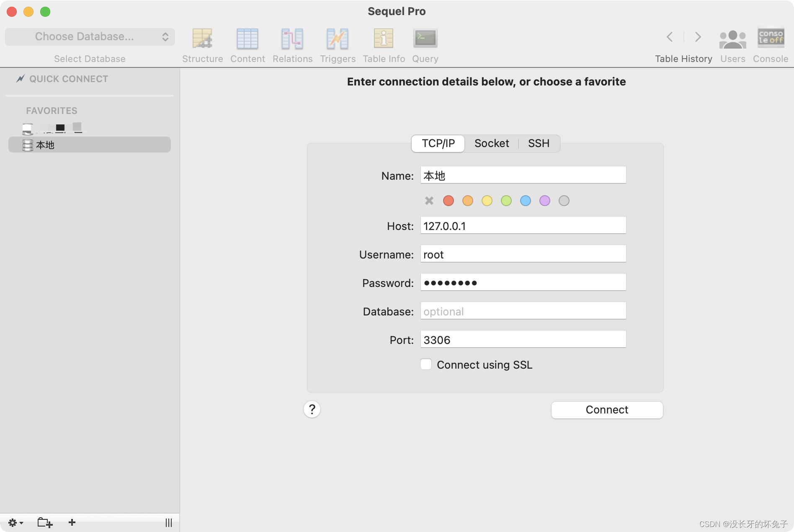Focus the Host input field

pos(523,225)
